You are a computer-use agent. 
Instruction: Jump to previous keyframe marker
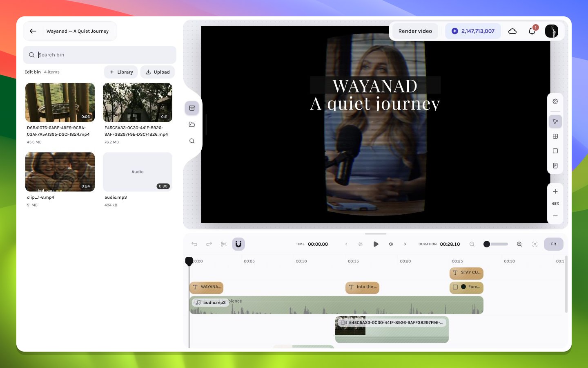tap(361, 244)
